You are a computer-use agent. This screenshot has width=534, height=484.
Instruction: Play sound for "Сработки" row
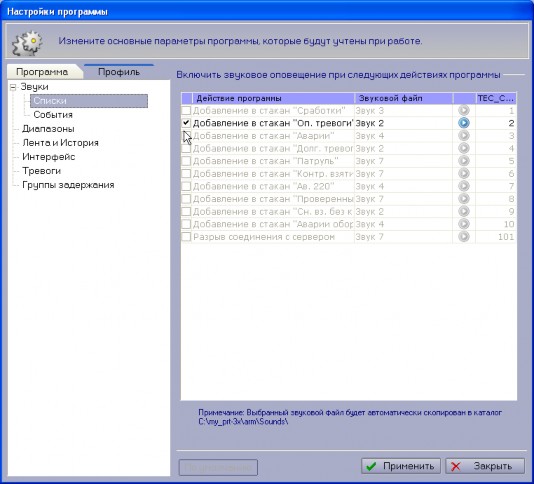[464, 110]
